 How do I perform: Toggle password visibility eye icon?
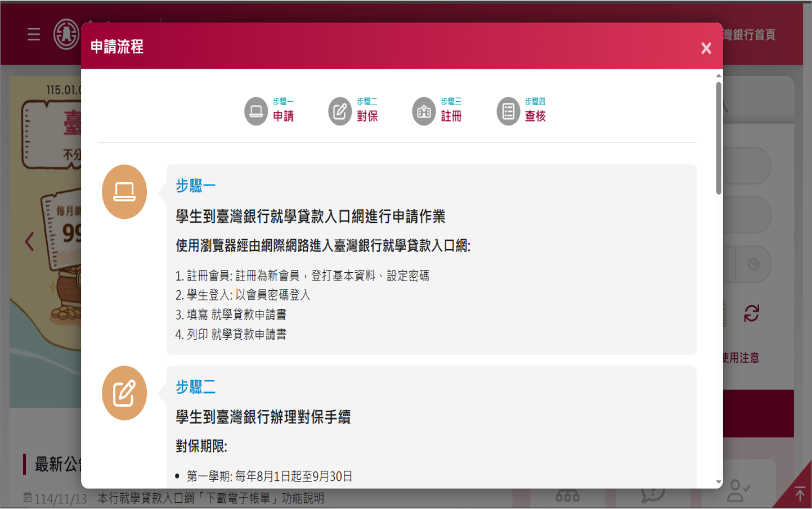pos(753,264)
